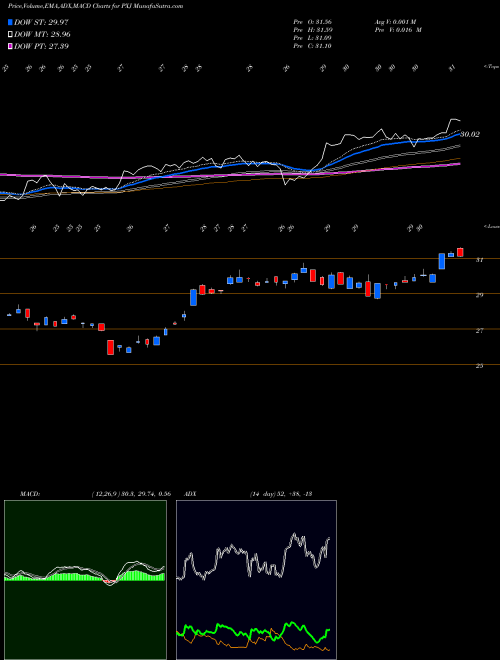This screenshot has height=660, width=500.
Task: Click inside the dark blue ADX chart panel
Action: [x=256, y=580]
